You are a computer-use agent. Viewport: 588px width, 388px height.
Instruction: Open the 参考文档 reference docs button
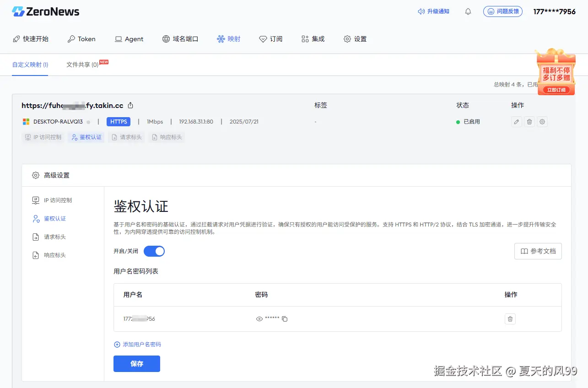pos(538,251)
